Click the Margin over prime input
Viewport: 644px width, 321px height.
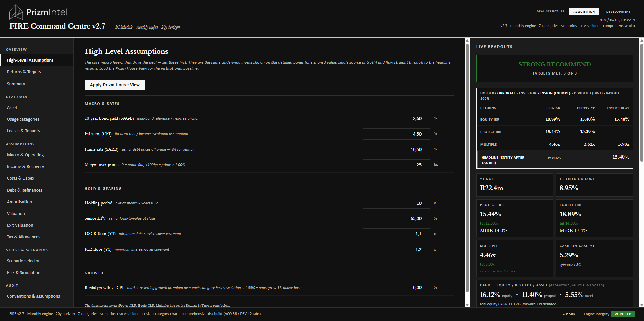pyautogui.click(x=396, y=165)
